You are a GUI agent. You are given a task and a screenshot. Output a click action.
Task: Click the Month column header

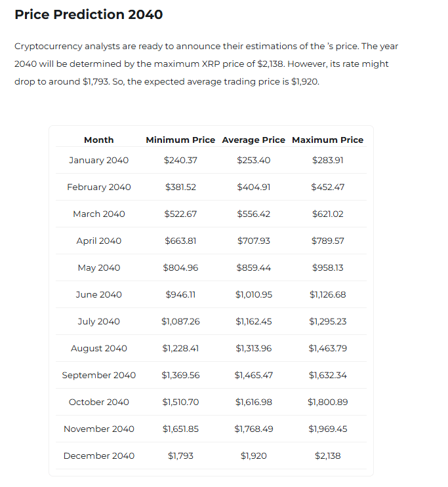(98, 140)
